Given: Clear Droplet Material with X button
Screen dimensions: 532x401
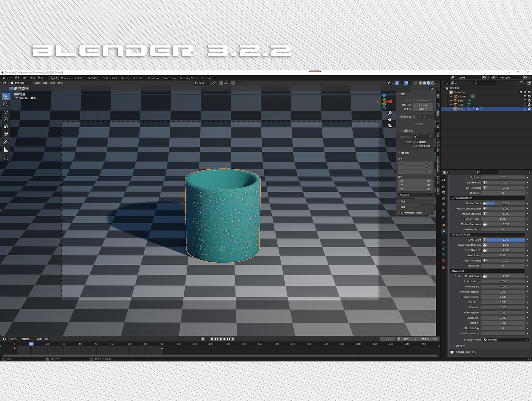Looking at the screenshot, I should pos(527,340).
